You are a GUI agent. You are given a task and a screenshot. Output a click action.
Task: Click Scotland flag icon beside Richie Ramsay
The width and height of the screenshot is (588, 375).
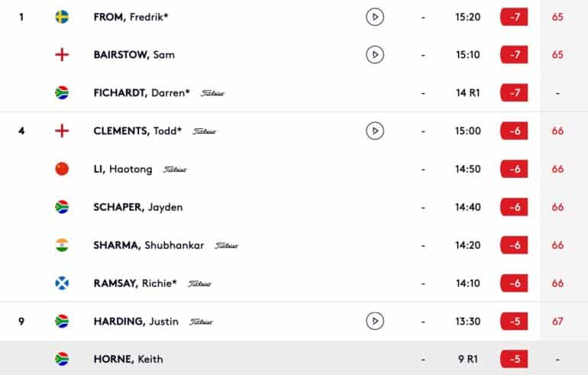[x=62, y=283]
